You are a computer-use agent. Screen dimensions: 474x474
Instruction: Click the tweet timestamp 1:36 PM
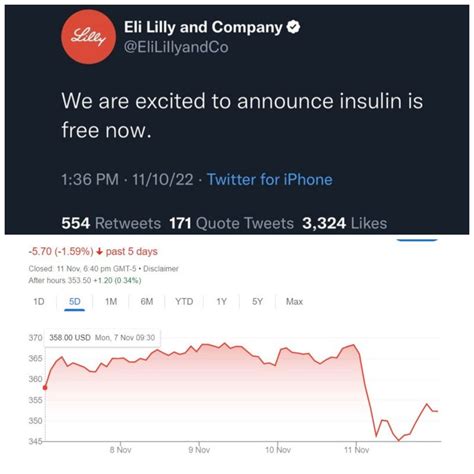coord(90,179)
